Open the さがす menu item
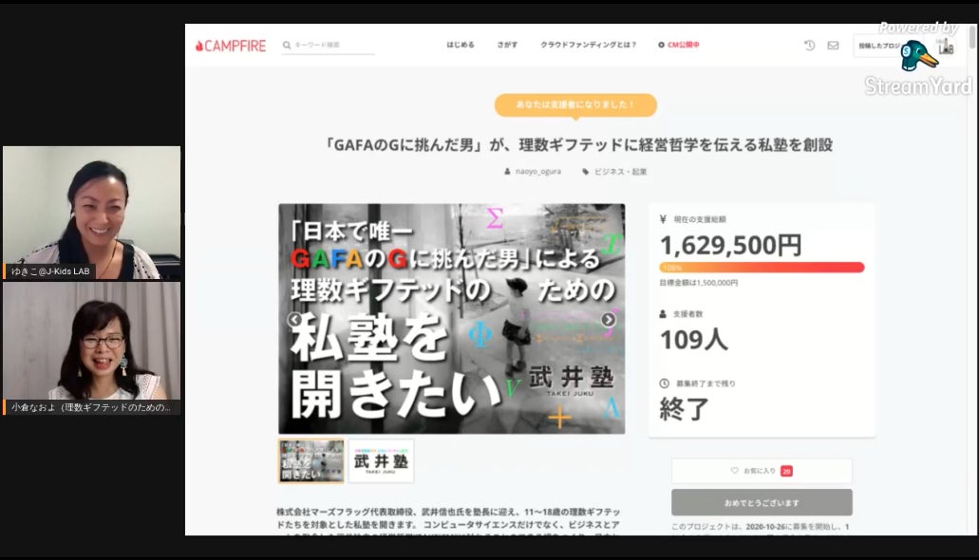This screenshot has width=979, height=560. coord(507,45)
